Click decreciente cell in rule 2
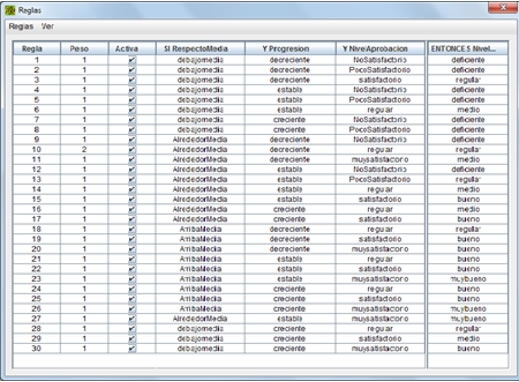This screenshot has width=519, height=382. (x=290, y=70)
